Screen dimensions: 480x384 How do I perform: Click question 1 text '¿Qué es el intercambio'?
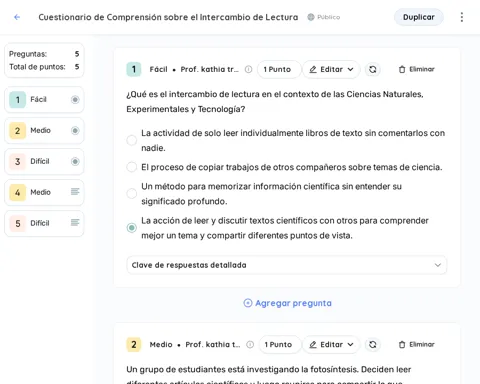pyautogui.click(x=275, y=102)
